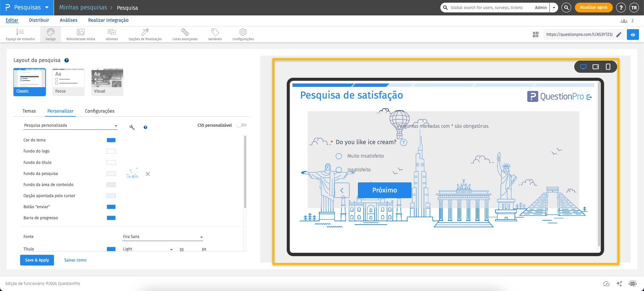Screen dimensions: 644x291
Task: Switch preview to mobile view
Action: click(x=608, y=67)
